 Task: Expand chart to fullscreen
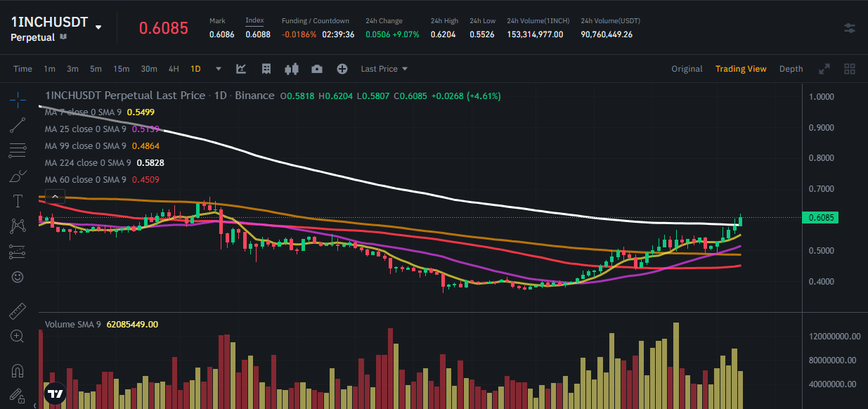(824, 69)
